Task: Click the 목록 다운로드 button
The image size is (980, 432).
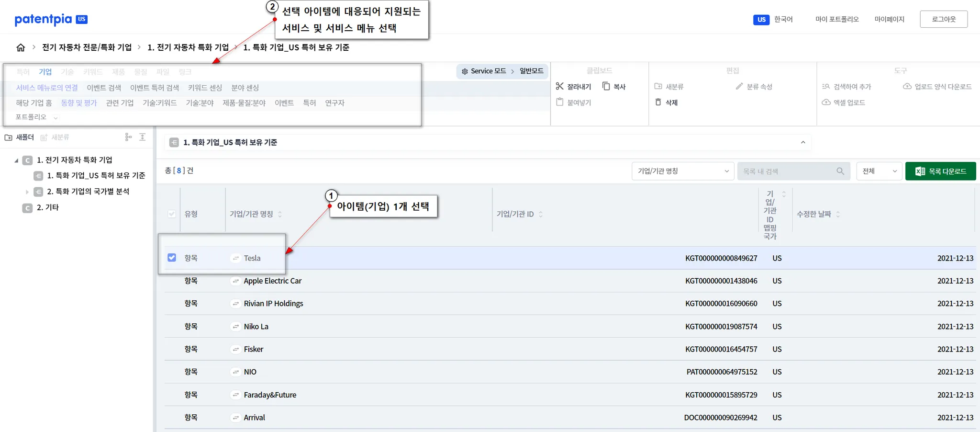Action: coord(941,171)
